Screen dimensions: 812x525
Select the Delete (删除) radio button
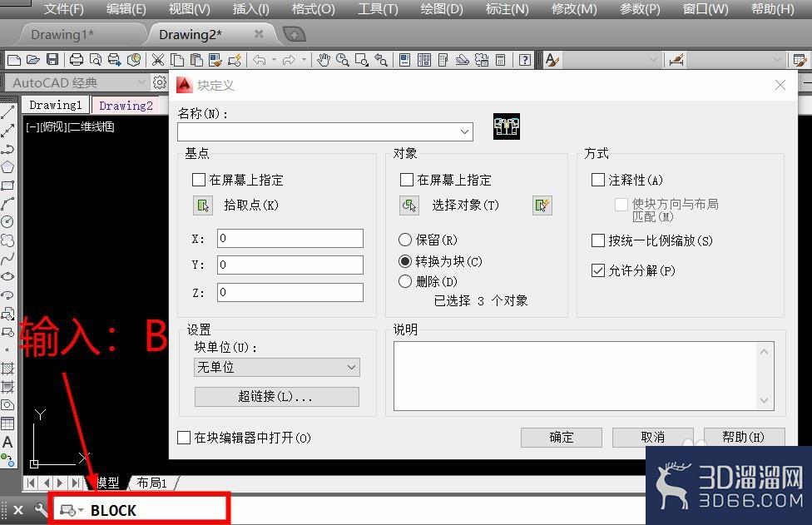pos(405,281)
